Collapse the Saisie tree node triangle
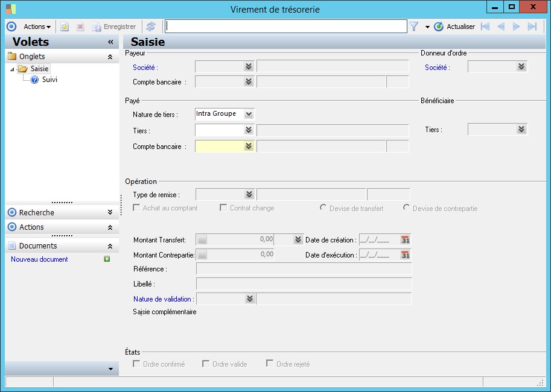 (12, 69)
